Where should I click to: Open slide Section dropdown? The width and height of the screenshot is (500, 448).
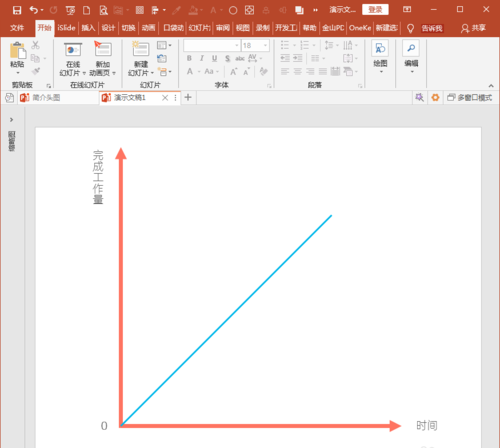[165, 71]
